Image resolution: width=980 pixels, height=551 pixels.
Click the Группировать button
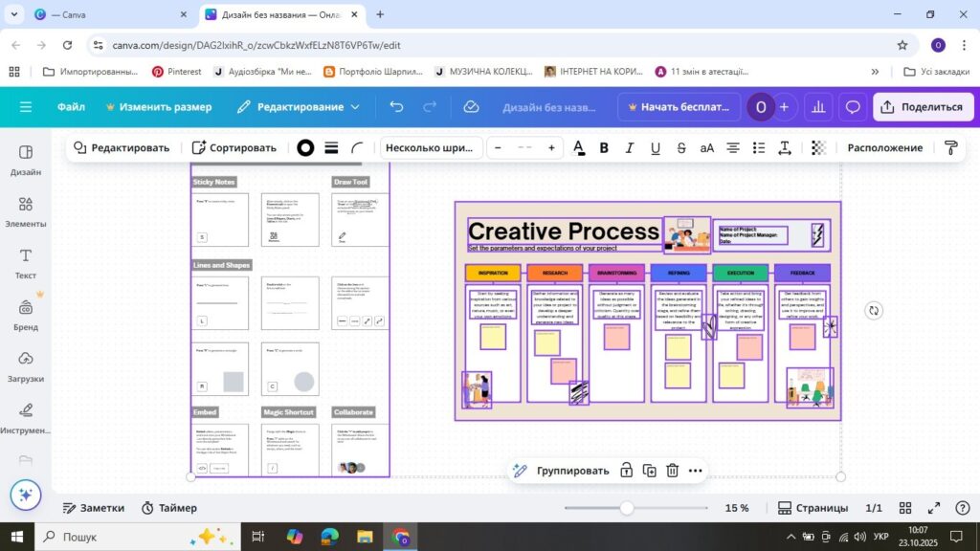pyautogui.click(x=562, y=471)
